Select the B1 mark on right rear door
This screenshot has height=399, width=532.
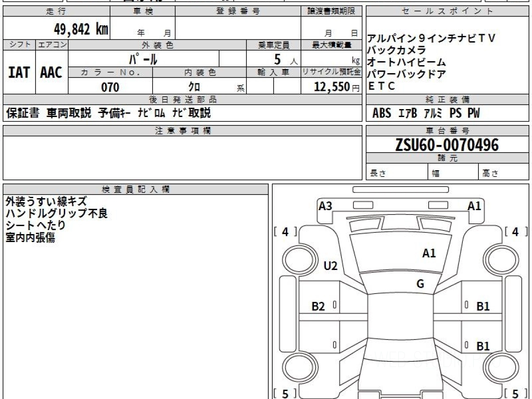pyautogui.click(x=483, y=346)
